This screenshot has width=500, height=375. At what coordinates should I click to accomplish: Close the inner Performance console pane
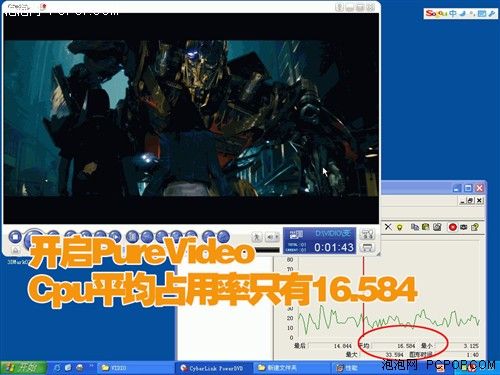[x=479, y=201]
